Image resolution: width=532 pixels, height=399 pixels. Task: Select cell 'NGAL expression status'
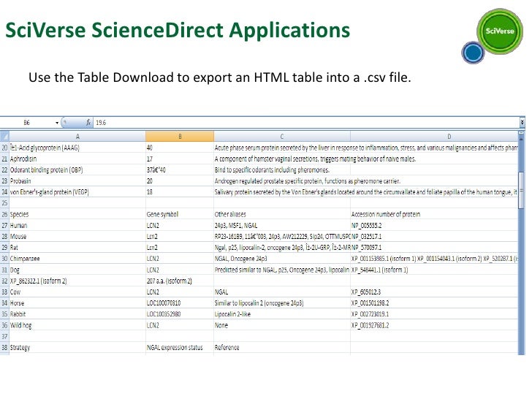click(180, 347)
